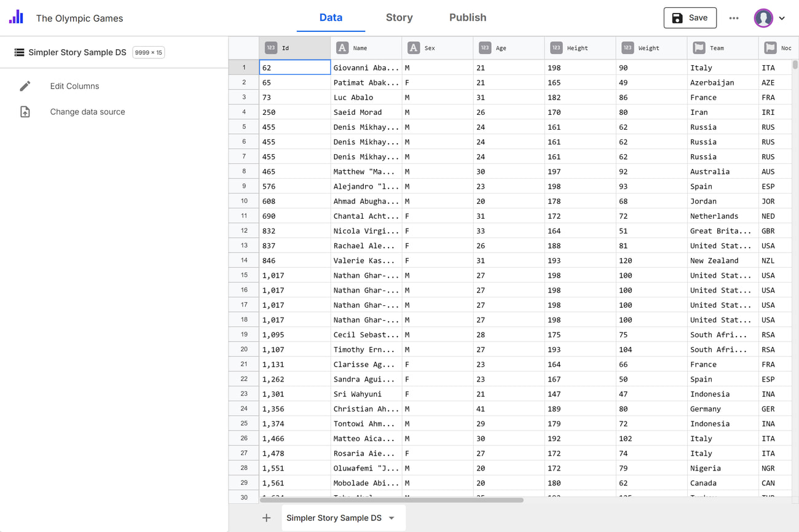Screen dimensions: 799x532
Task: Click the Id column number type icon
Action: (x=270, y=47)
